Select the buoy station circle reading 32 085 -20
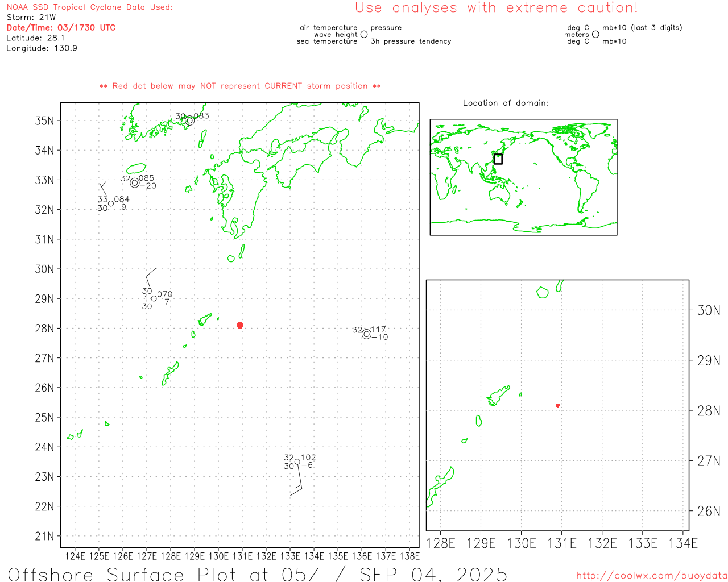 (135, 182)
